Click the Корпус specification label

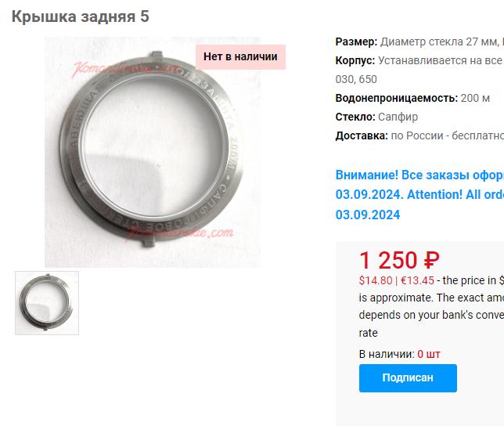(355, 60)
